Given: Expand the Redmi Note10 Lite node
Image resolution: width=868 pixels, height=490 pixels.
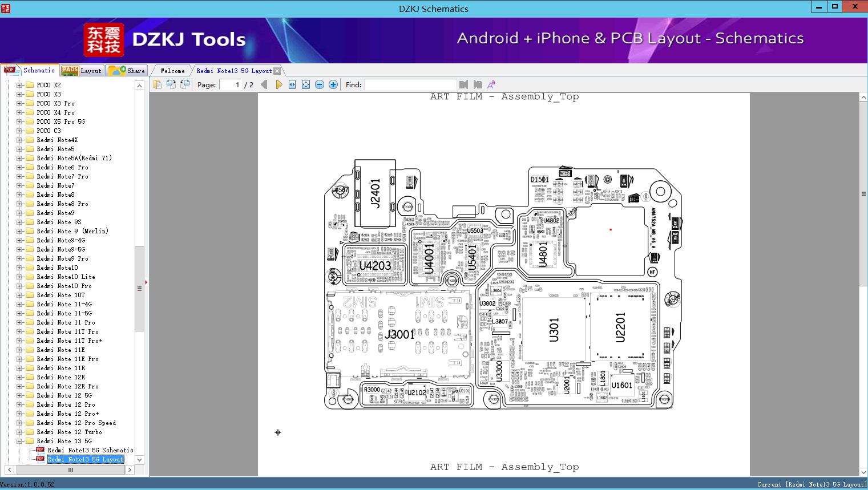Looking at the screenshot, I should coord(19,277).
